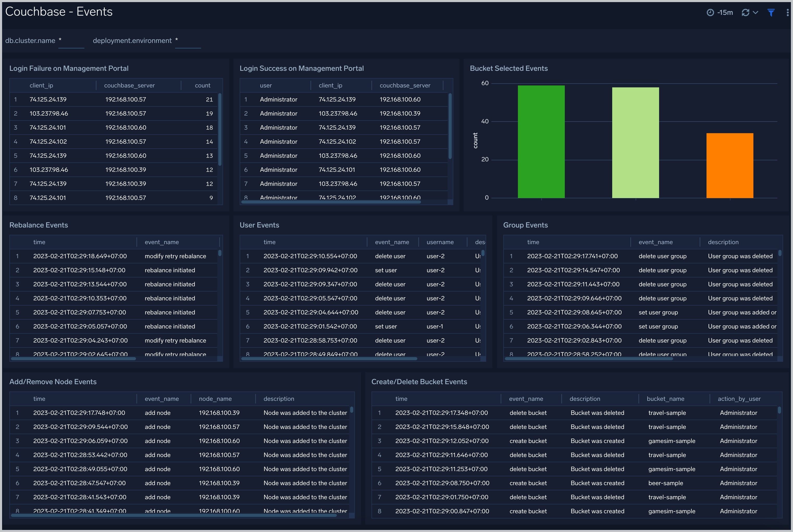The width and height of the screenshot is (793, 532).
Task: Expand the refresh interval dropdown chevron
Action: point(756,12)
